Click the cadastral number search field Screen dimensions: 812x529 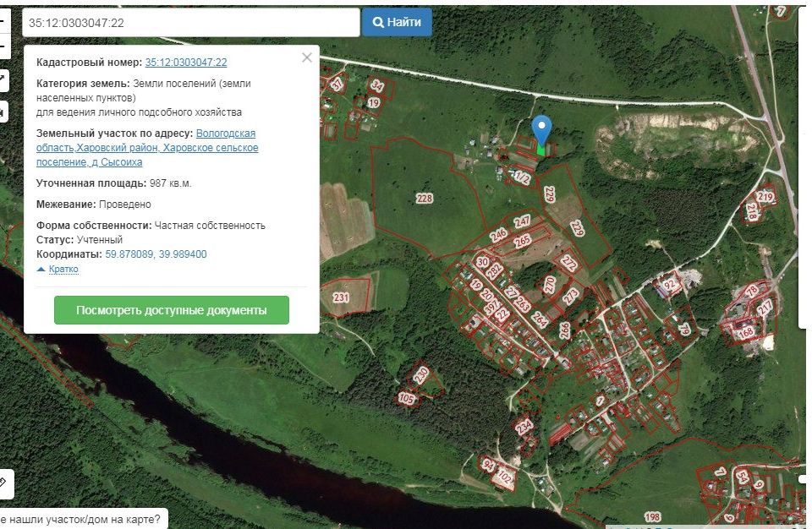(x=190, y=23)
